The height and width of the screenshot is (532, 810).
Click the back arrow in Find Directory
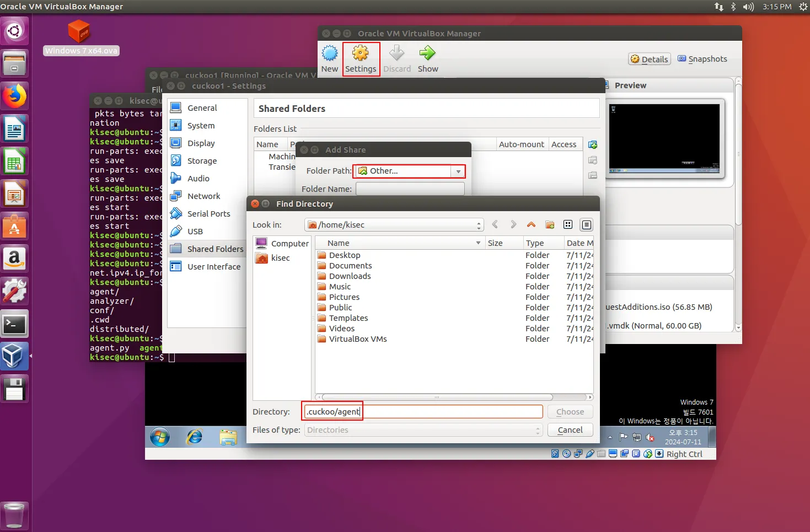coord(495,224)
